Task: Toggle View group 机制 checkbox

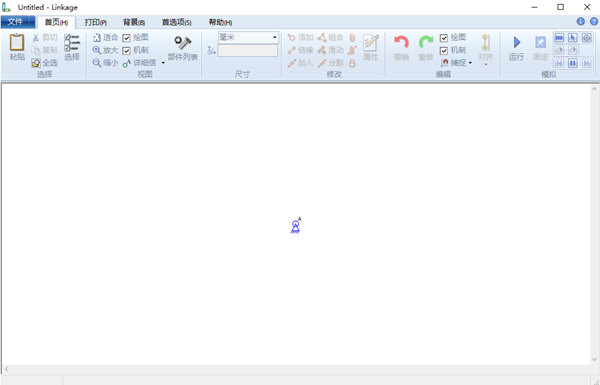Action: tap(126, 51)
